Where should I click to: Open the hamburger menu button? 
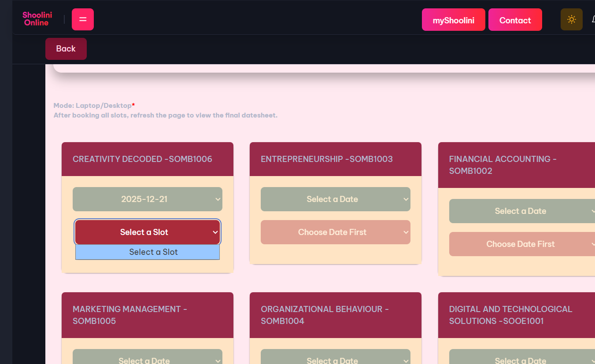coord(83,19)
